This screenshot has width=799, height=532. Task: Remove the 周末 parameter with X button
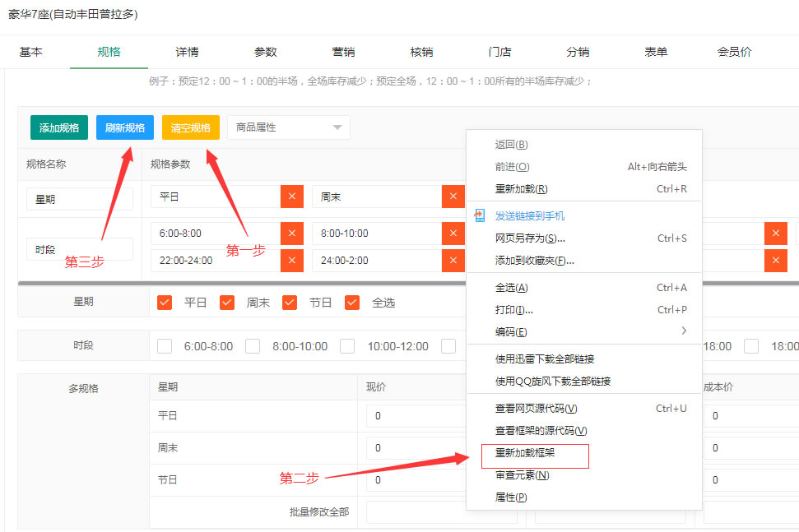pos(453,197)
